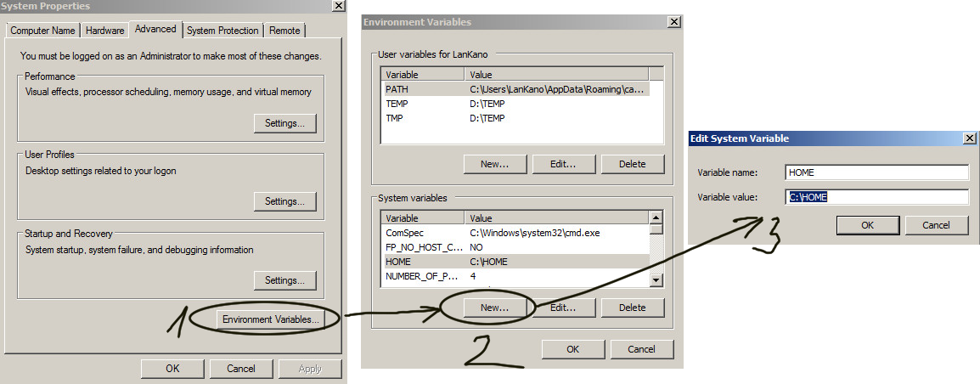Confirm Environment Variables with OK
The image size is (980, 384).
point(572,349)
